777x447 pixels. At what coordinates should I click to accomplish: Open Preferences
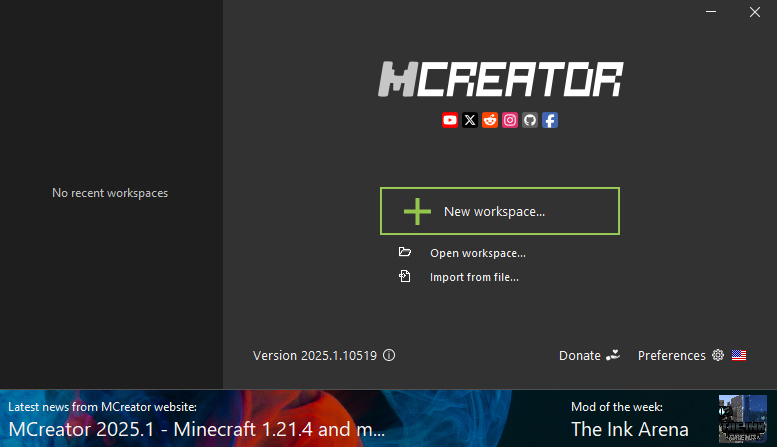click(671, 355)
